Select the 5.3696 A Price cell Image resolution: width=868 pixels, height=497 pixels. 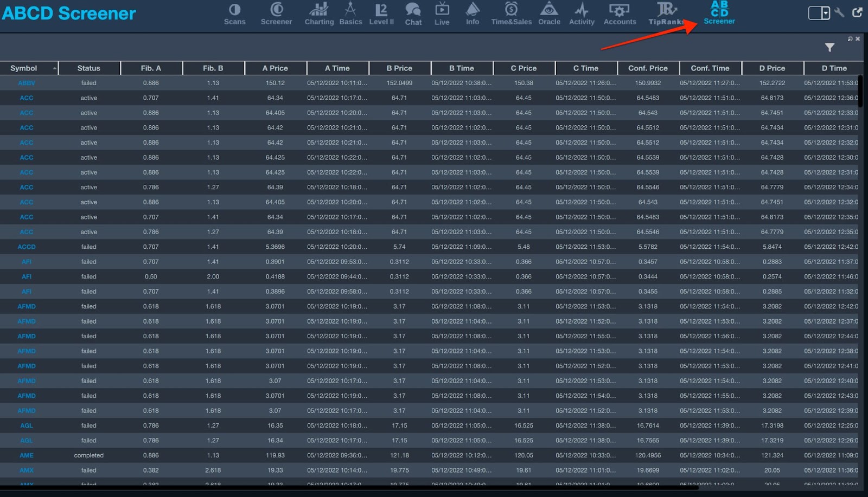tap(275, 247)
